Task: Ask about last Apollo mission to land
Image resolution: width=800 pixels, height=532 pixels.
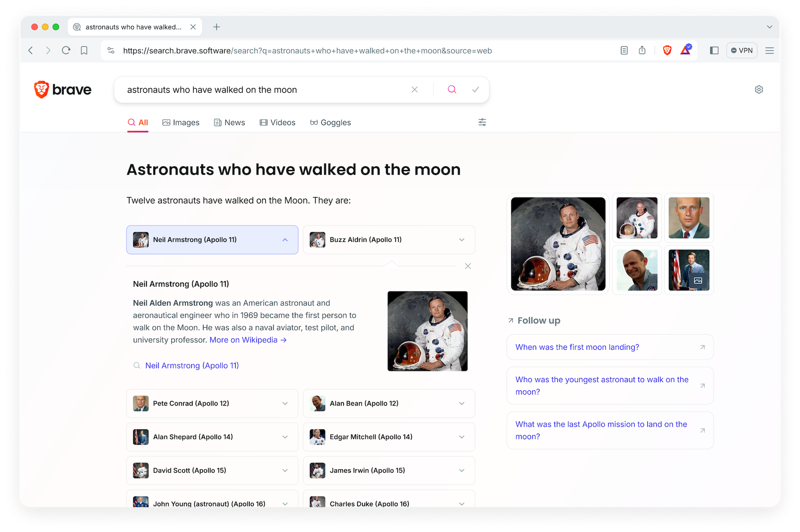Action: click(x=610, y=430)
